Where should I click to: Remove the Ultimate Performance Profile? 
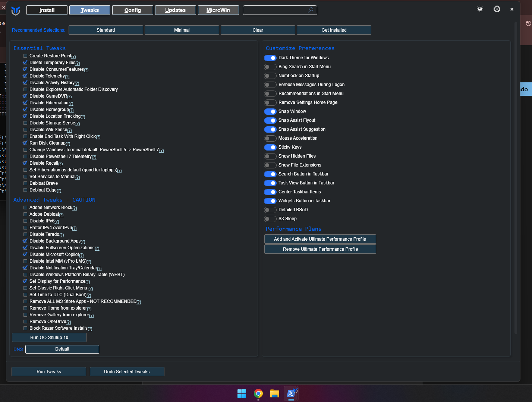[x=320, y=249]
